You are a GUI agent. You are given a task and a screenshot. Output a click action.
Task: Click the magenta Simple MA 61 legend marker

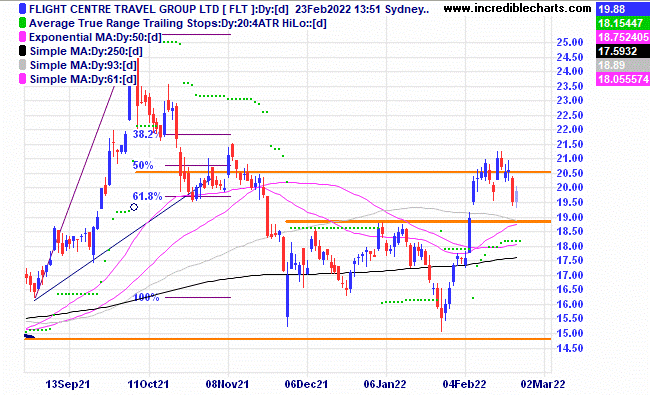(22, 79)
